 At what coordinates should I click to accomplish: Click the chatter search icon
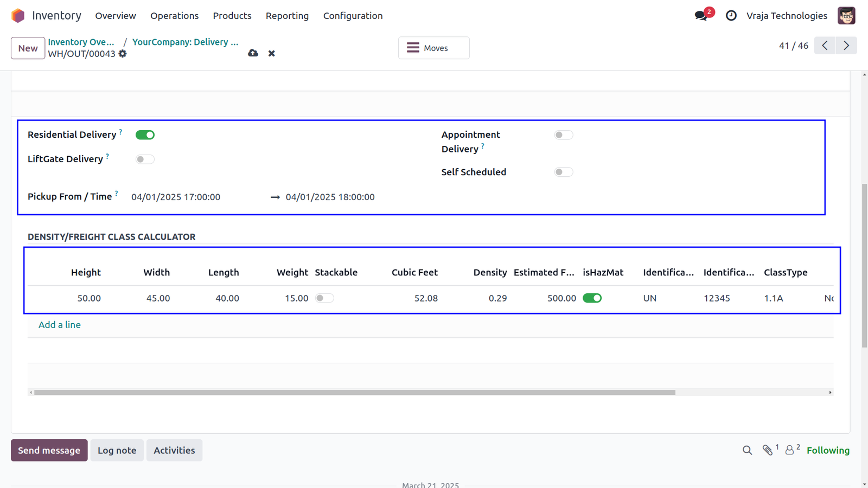[x=747, y=451]
